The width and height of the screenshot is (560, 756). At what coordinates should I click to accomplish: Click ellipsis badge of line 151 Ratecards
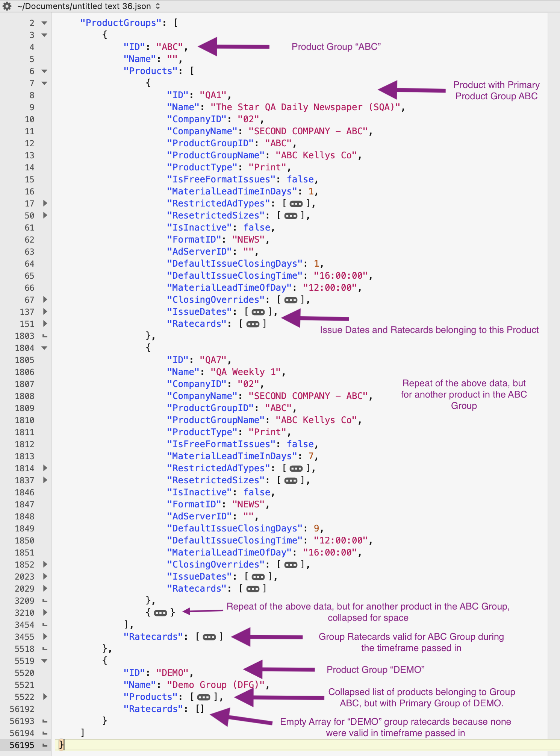pyautogui.click(x=253, y=324)
